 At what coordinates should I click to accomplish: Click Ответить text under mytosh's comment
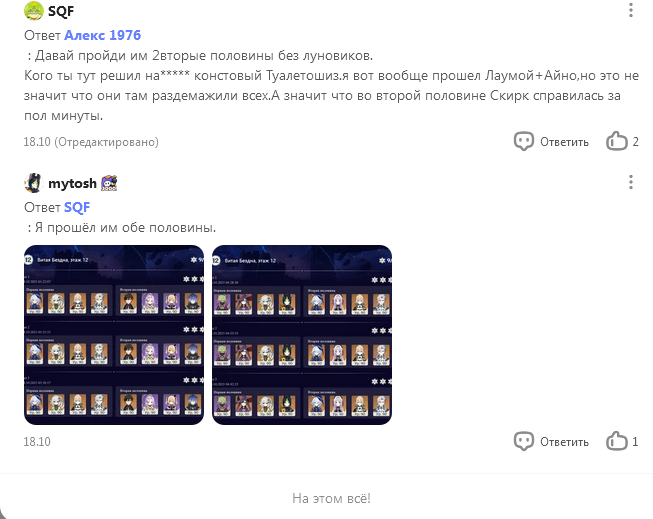[x=564, y=442]
